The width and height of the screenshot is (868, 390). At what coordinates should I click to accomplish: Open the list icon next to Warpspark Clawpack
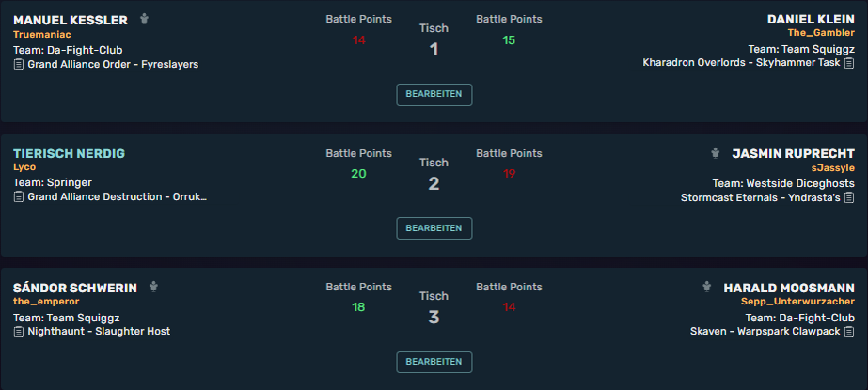(849, 332)
